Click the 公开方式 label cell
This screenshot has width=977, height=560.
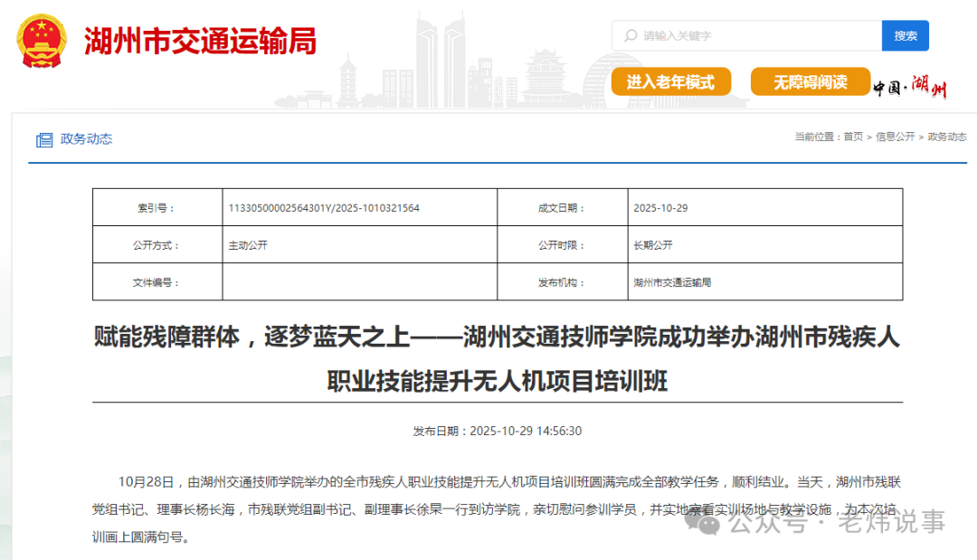tap(157, 245)
